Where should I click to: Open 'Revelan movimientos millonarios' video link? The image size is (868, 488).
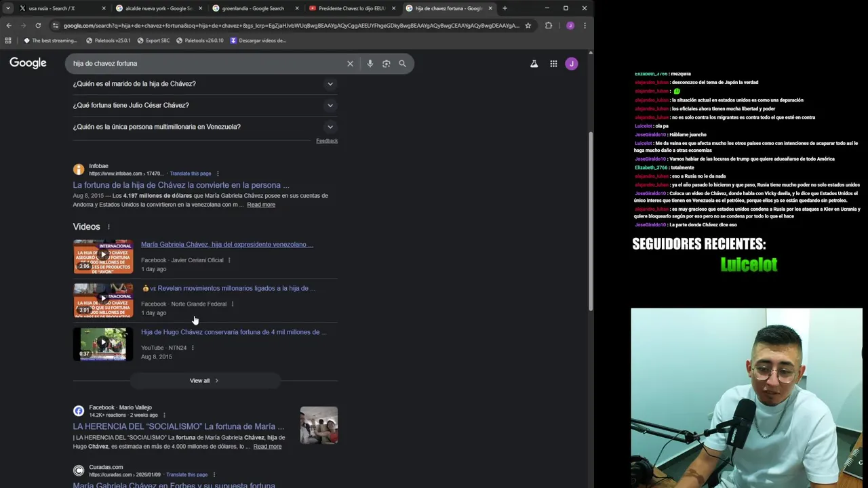[x=229, y=289]
